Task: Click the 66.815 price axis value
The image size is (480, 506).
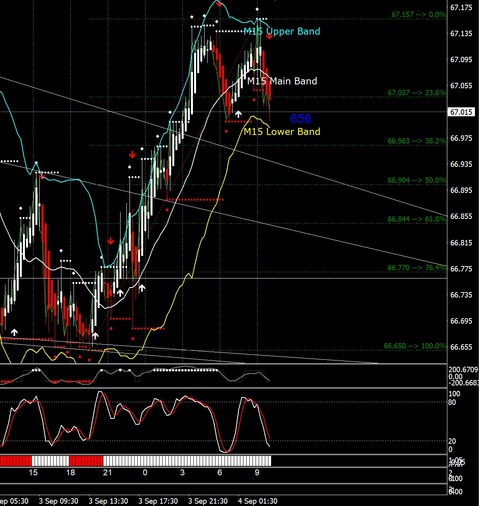Action: click(x=461, y=242)
